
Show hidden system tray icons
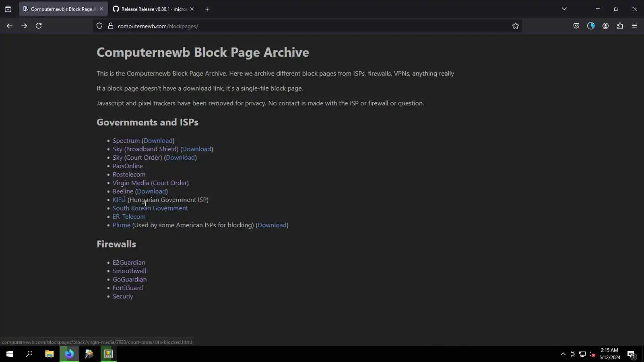pyautogui.click(x=563, y=354)
